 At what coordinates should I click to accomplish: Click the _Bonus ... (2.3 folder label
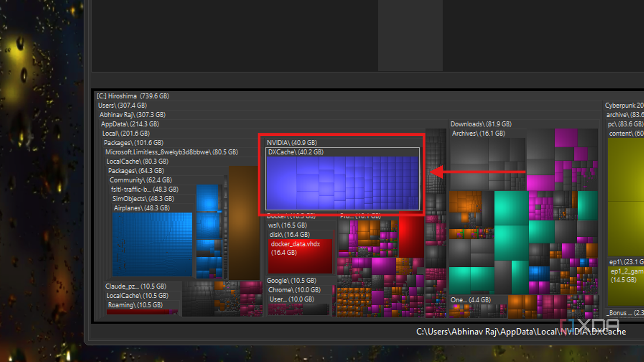coord(625,313)
